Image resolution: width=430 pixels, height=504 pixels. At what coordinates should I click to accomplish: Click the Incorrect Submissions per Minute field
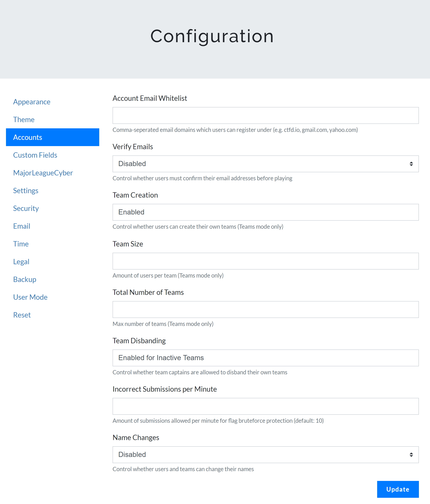click(265, 406)
